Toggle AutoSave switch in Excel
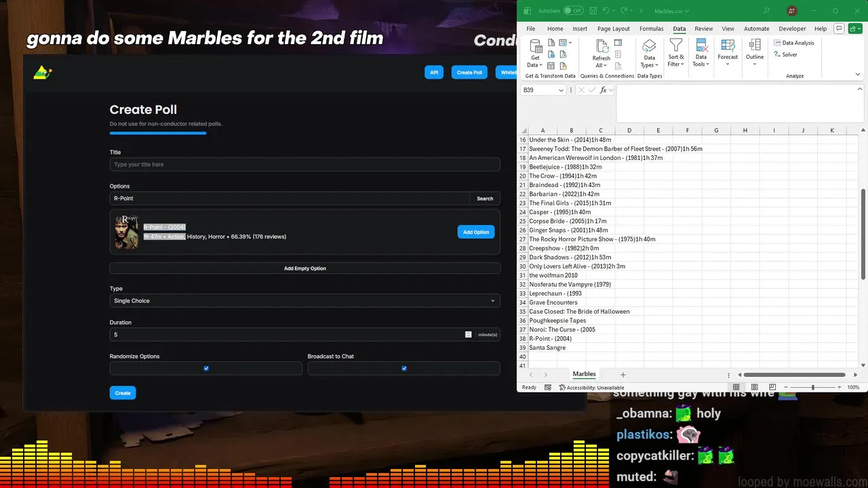This screenshot has height=488, width=868. [x=573, y=11]
